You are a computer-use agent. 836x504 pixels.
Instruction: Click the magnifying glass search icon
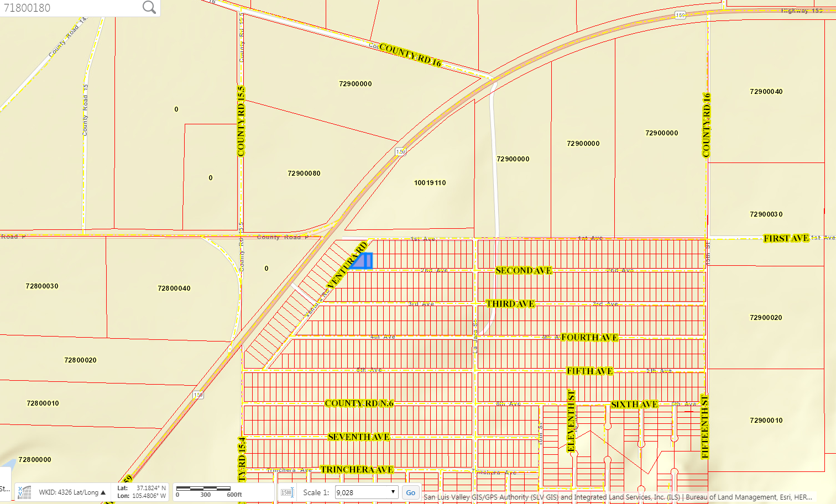click(x=149, y=7)
